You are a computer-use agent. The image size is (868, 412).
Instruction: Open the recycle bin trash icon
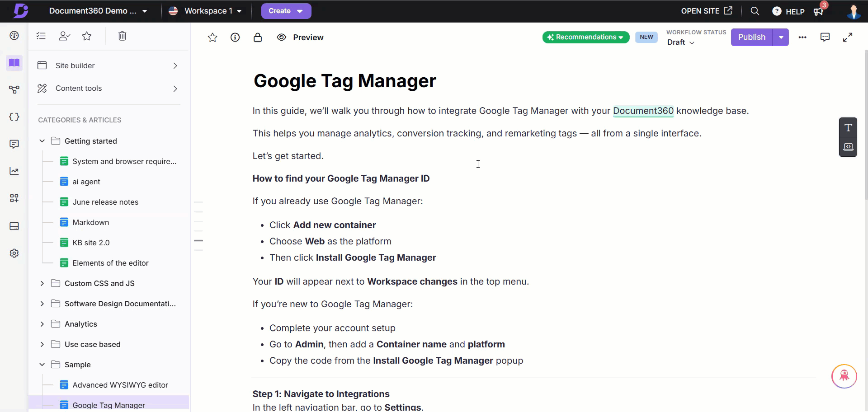[x=122, y=36]
